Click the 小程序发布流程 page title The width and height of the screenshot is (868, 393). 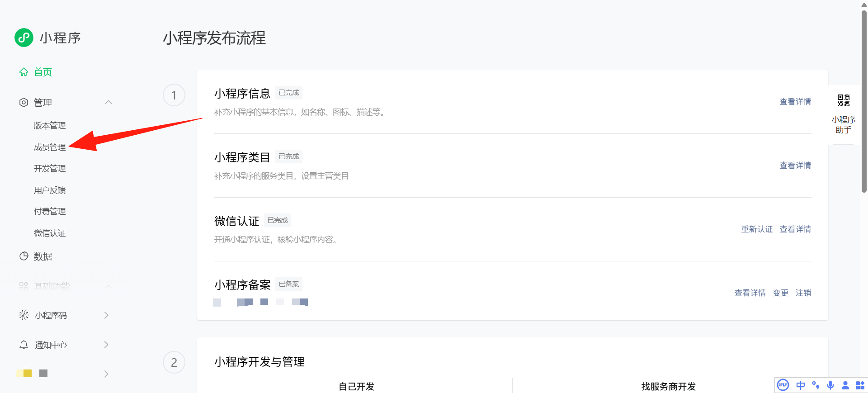coord(214,38)
